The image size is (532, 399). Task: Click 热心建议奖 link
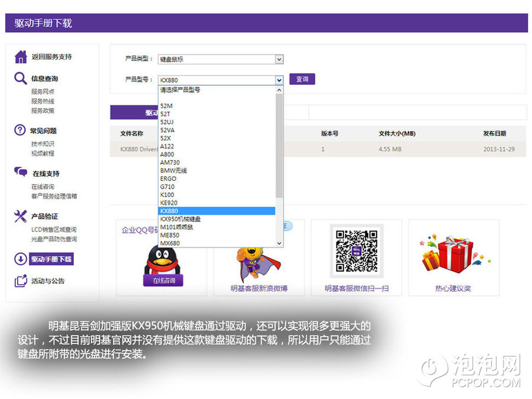tap(453, 288)
